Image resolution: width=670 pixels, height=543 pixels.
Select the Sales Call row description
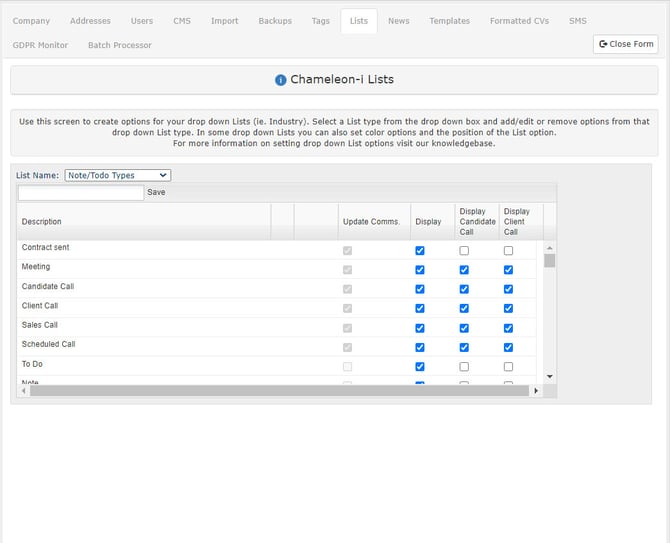pos(40,325)
